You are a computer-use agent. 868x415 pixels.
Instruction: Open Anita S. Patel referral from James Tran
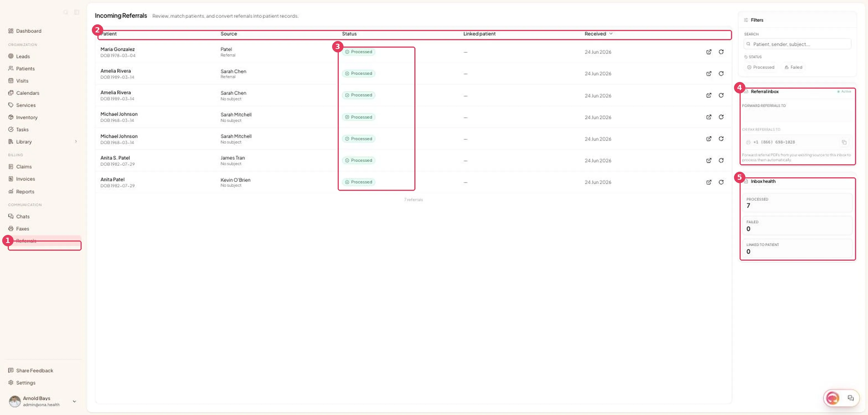click(x=709, y=160)
